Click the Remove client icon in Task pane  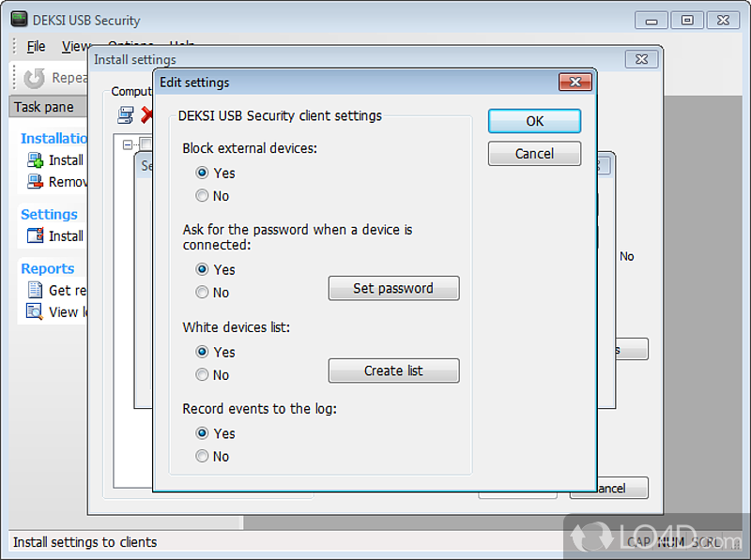coord(35,182)
